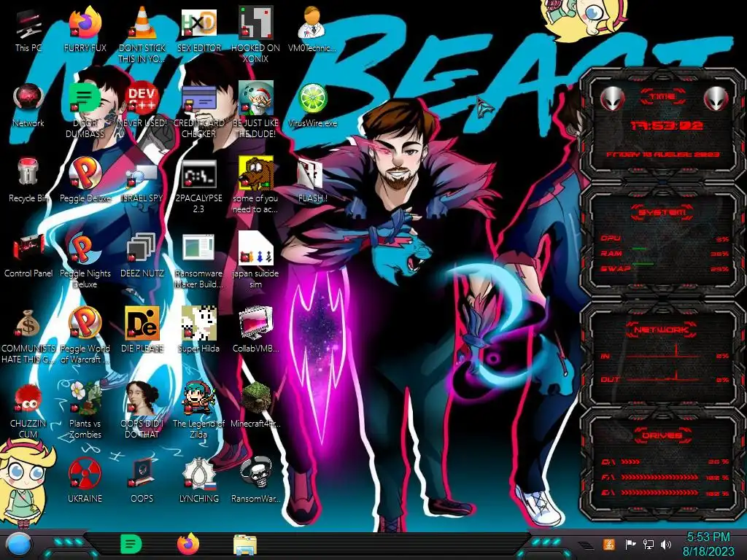Viewport: 747px width, 560px height.
Task: Open the 'some of you need to ac...' icon
Action: [255, 186]
